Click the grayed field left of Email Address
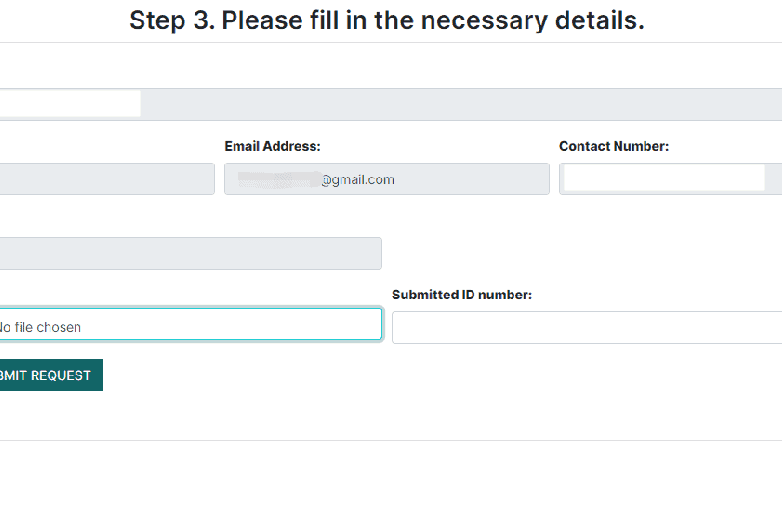This screenshot has height=514, width=782. [x=106, y=179]
